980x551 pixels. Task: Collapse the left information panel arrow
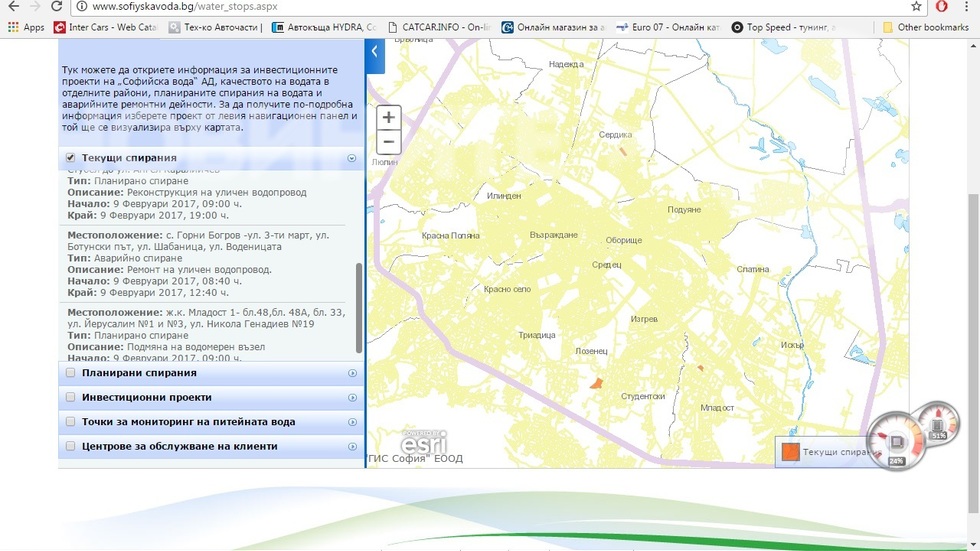[x=375, y=52]
